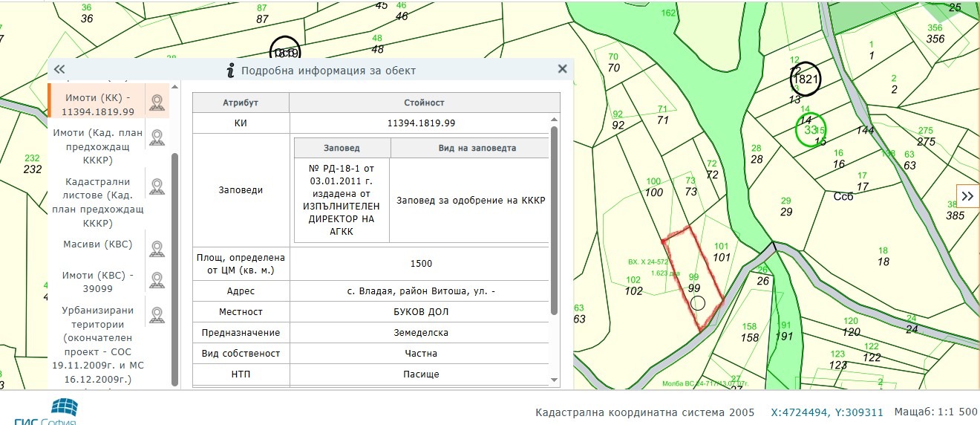This screenshot has height=425, width=980.
Task: Click the left layer list scrollbar thumb
Action: tap(174, 269)
